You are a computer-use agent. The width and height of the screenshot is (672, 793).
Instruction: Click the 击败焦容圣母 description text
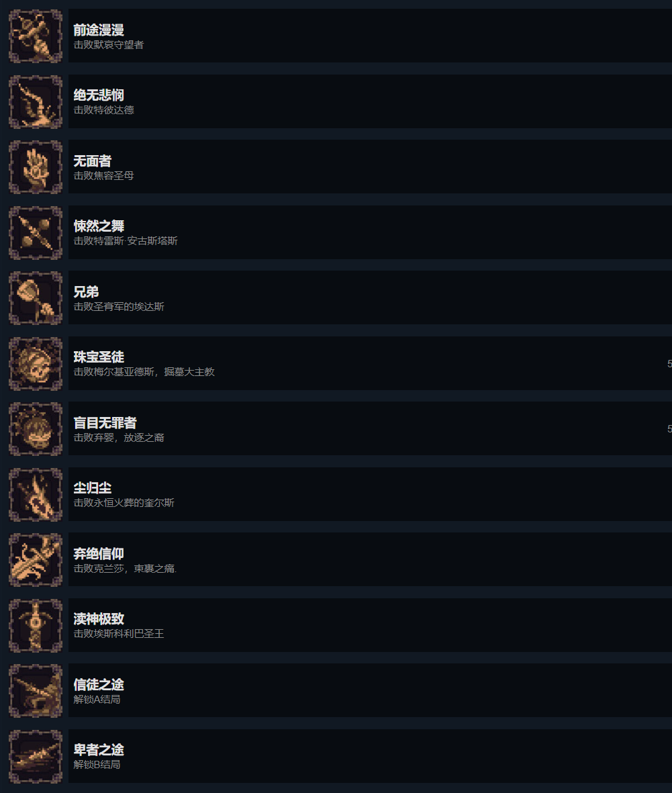[x=103, y=175]
